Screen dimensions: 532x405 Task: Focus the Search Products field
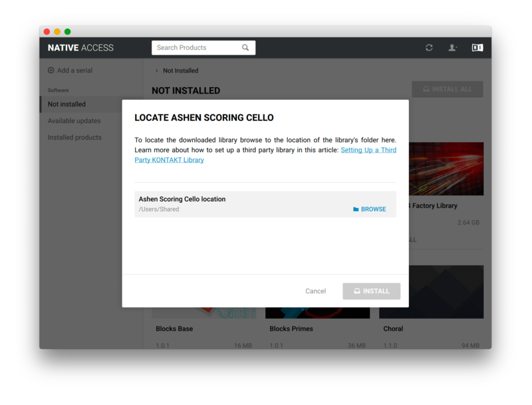click(x=203, y=48)
